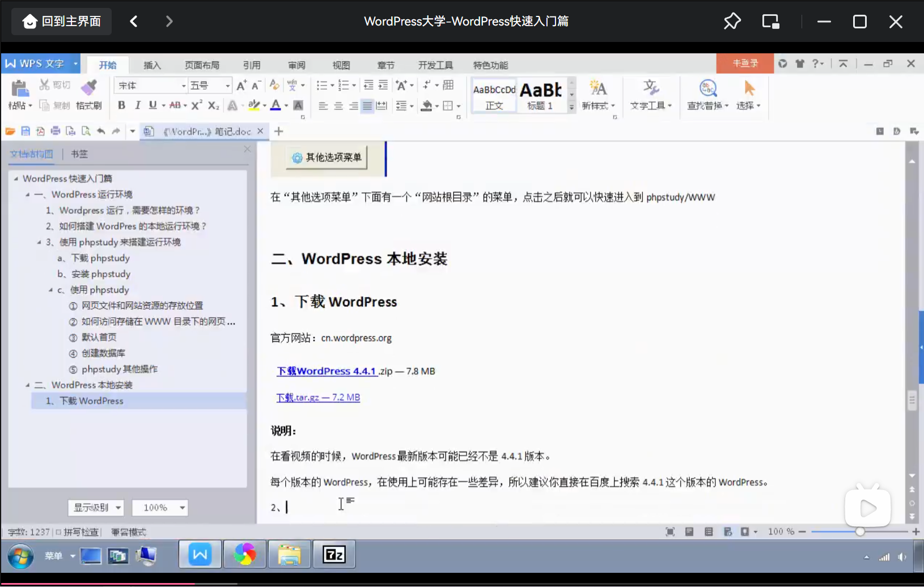Align text left
924x587 pixels.
point(323,105)
